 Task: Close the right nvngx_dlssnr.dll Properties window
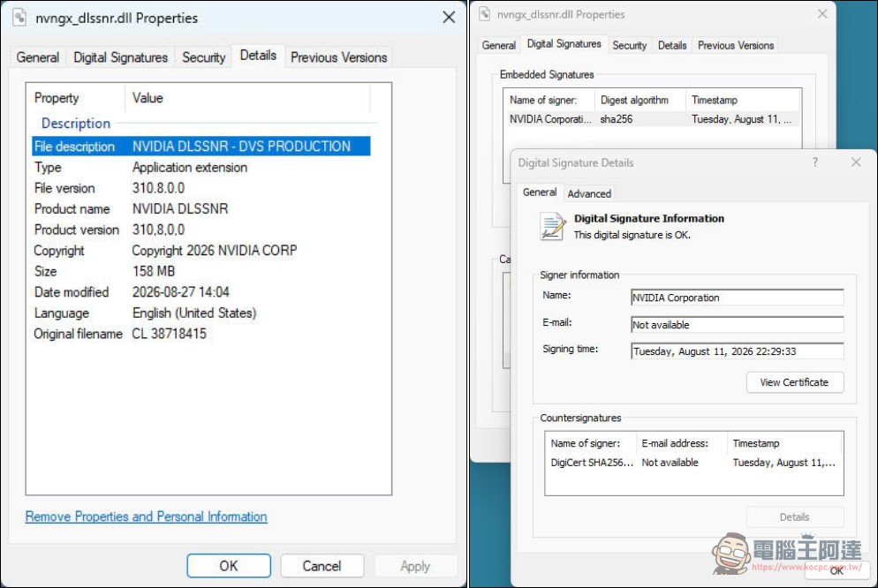(822, 14)
